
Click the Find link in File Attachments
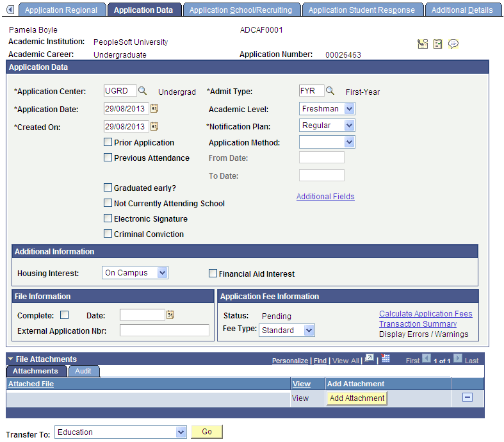click(320, 361)
